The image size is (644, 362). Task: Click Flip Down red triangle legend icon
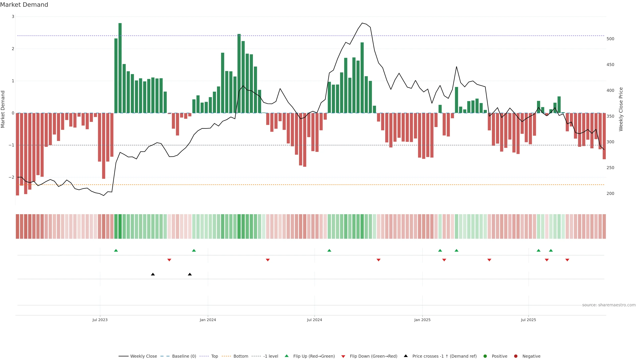343,356
